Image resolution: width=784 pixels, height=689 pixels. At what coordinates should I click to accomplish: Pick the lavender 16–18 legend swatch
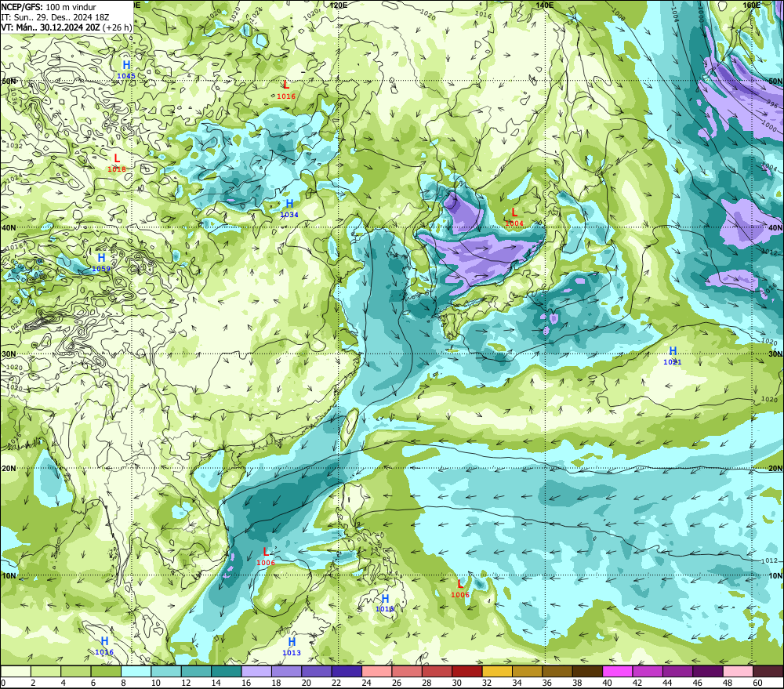tap(256, 671)
